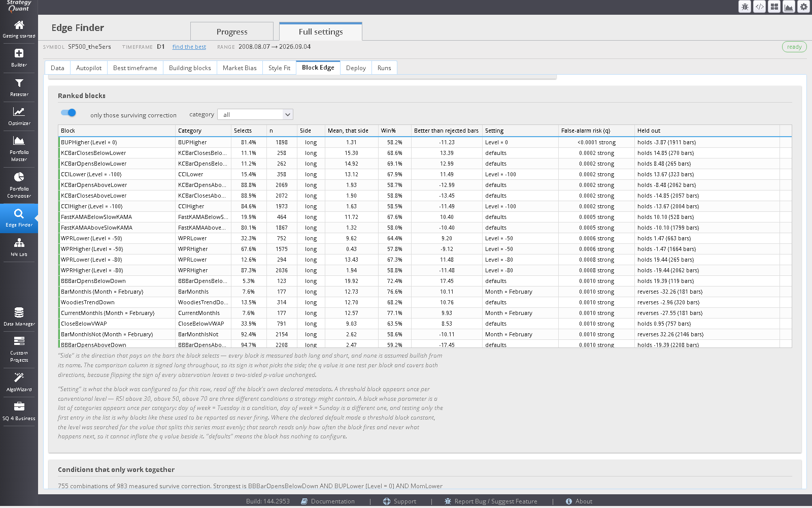Open the Deploy tab

point(356,68)
